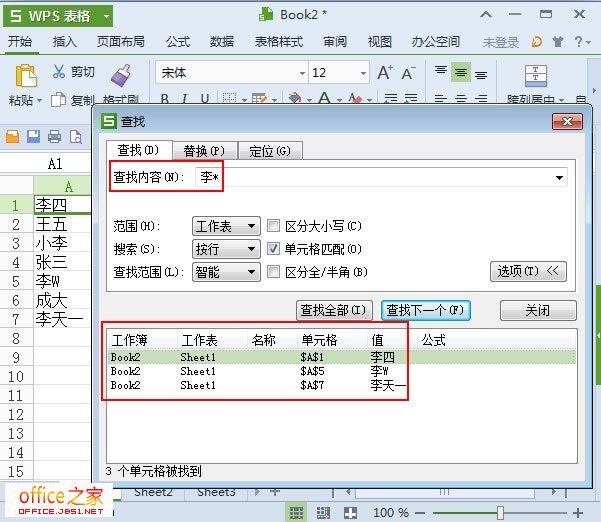This screenshot has width=601, height=522.
Task: Click the Bold B icon
Action: pos(165,100)
